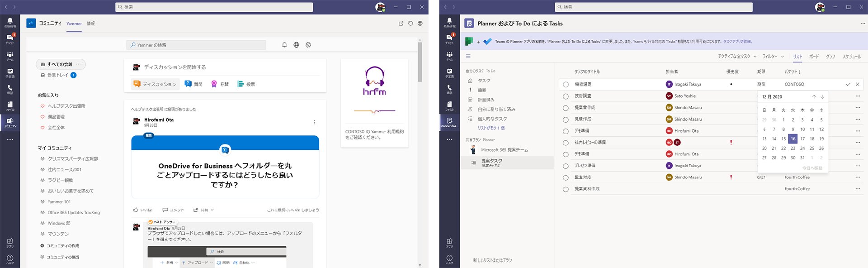Switch to リスト view tab
Screen dimensions: 868x268
coord(797,57)
